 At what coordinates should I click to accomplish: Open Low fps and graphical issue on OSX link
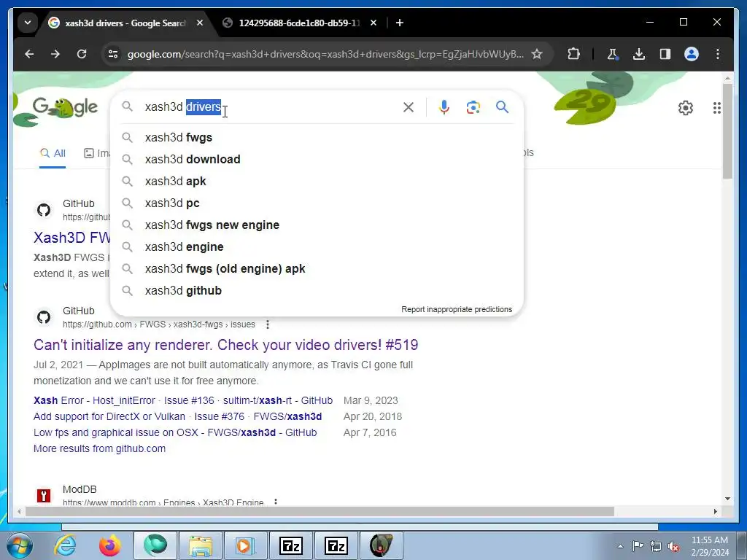(x=175, y=433)
